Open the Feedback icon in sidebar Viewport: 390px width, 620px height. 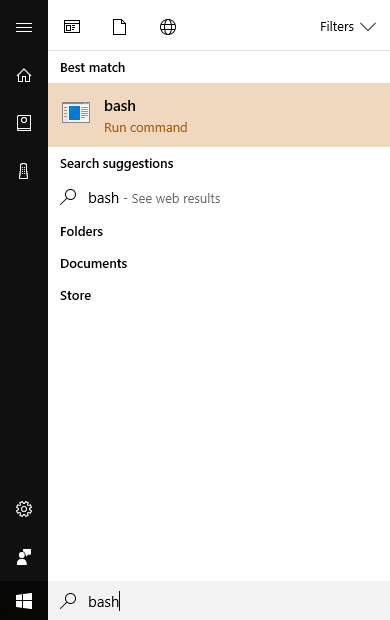coord(24,557)
